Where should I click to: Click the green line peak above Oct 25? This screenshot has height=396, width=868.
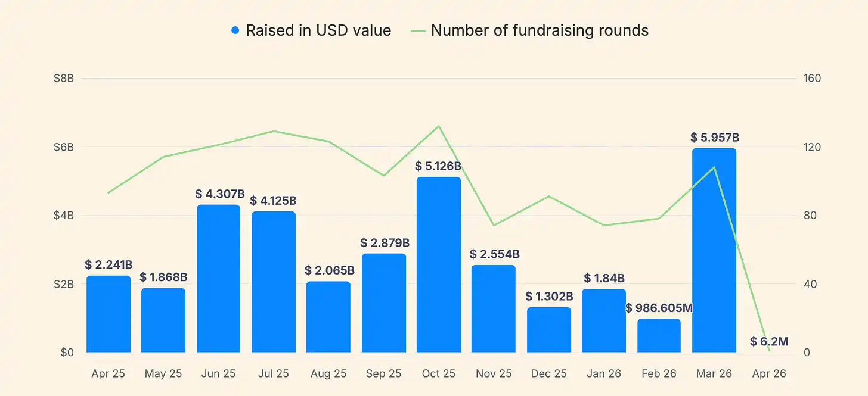point(439,126)
